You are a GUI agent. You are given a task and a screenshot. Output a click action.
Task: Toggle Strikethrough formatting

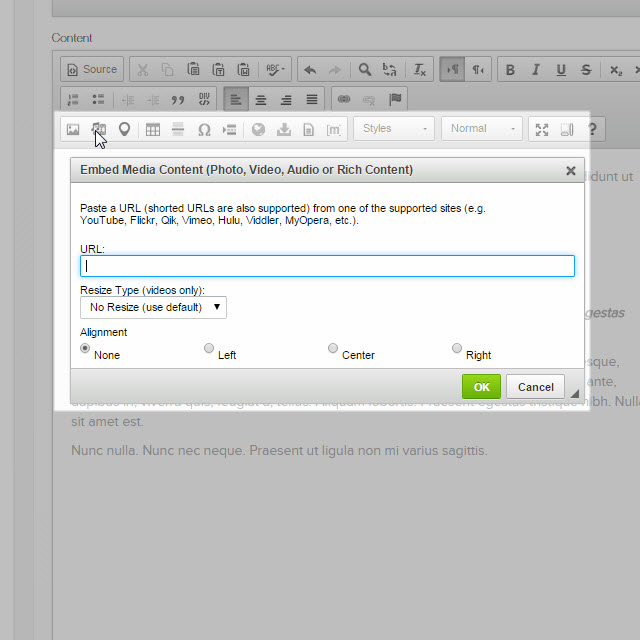click(586, 70)
